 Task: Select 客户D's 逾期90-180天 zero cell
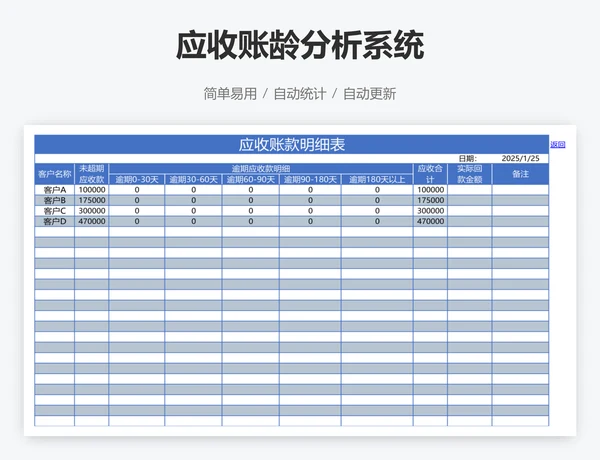click(x=310, y=221)
